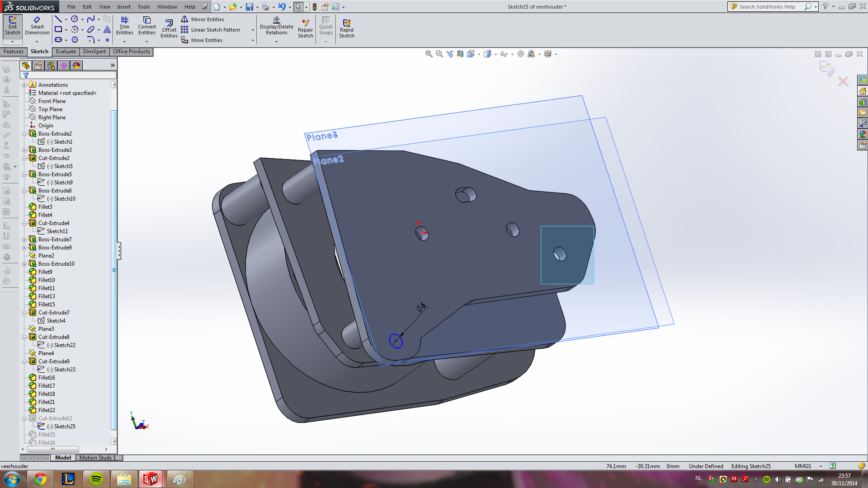This screenshot has width=868, height=488.
Task: Select the Corner Rectangle tool
Action: pyautogui.click(x=58, y=29)
